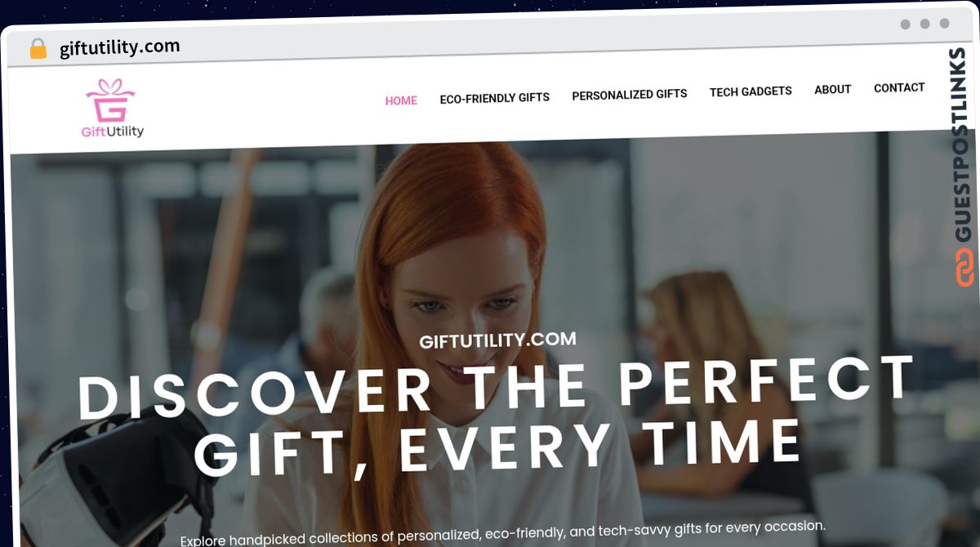Open the About page link
980x547 pixels.
[x=832, y=90]
